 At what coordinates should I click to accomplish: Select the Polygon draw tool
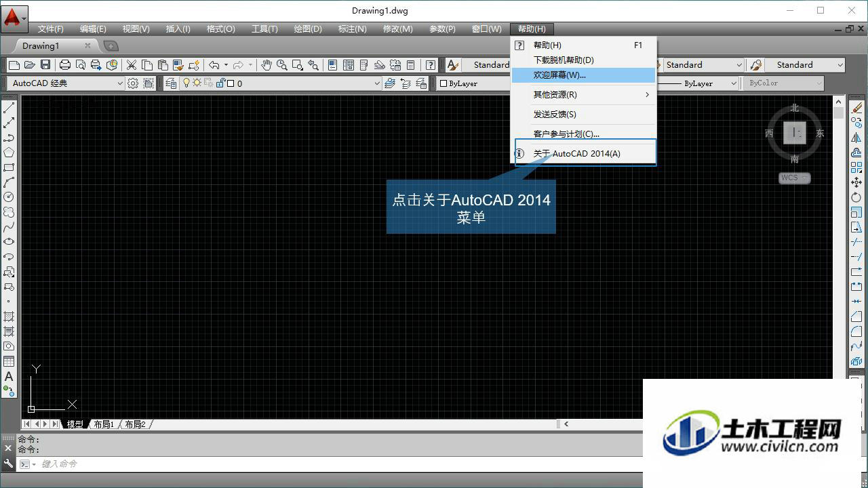(x=9, y=152)
